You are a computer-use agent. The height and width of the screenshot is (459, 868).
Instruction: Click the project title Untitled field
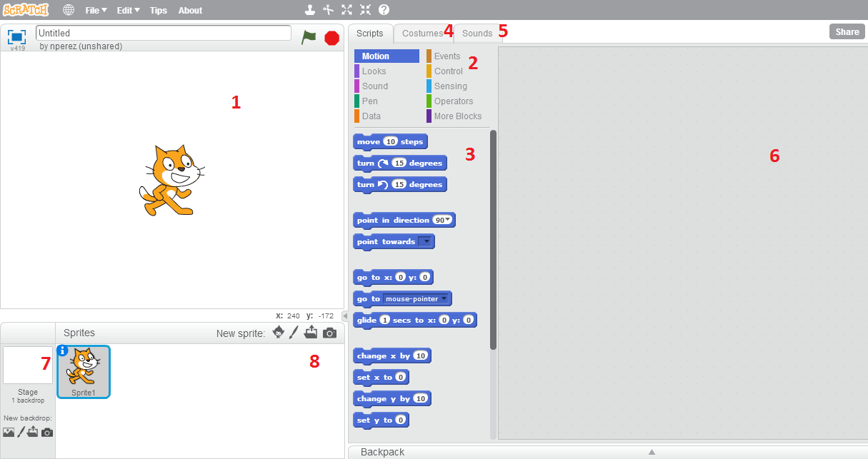click(164, 33)
